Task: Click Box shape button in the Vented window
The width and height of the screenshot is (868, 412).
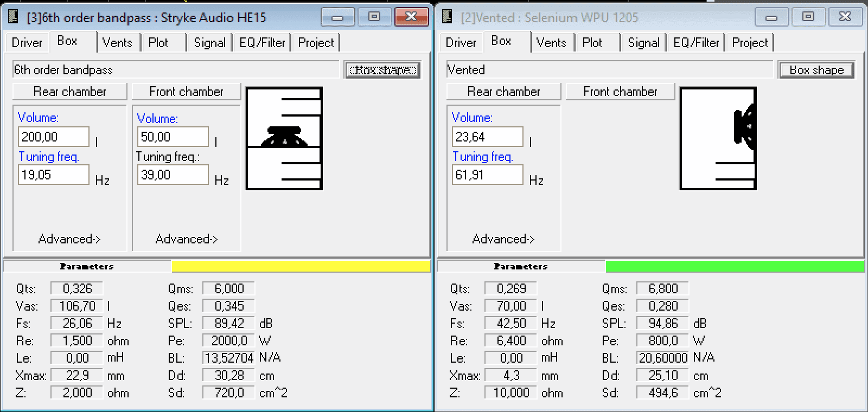Action: tap(817, 70)
